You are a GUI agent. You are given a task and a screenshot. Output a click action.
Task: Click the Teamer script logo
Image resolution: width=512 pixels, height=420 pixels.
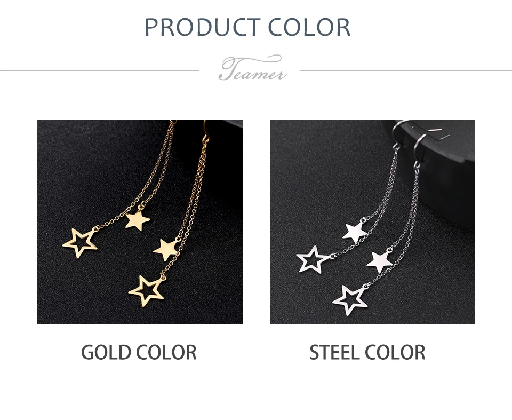pos(251,68)
